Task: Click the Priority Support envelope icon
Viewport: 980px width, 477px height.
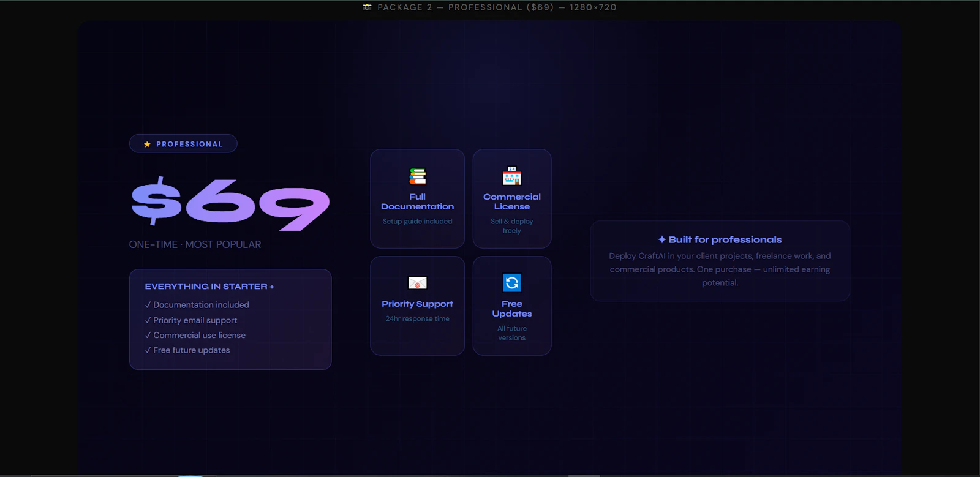Action: tap(418, 283)
